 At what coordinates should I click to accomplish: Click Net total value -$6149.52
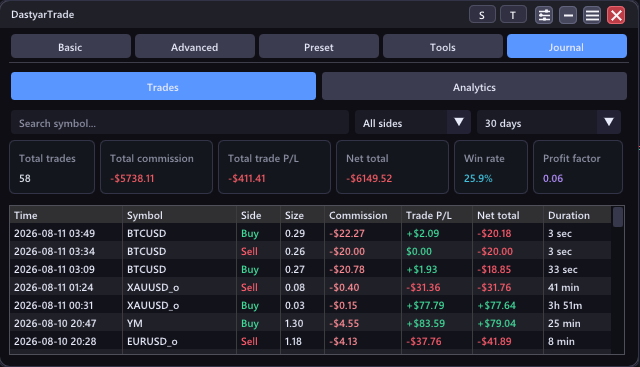pyautogui.click(x=369, y=178)
